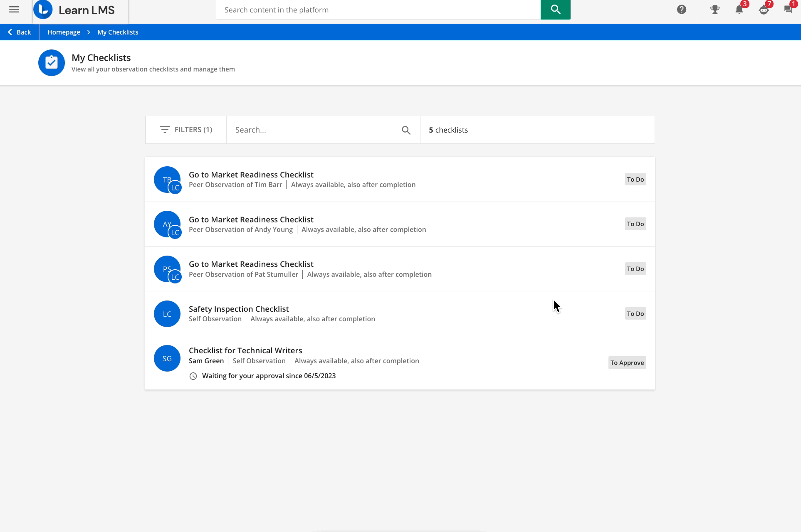This screenshot has width=801, height=532.
Task: Open the trophy gamification icon
Action: 715,10
